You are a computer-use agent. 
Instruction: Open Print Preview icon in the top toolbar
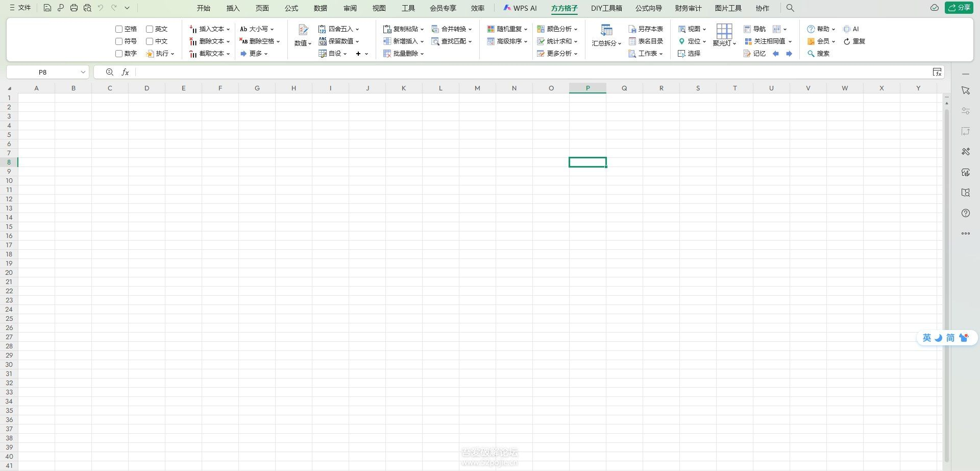87,8
